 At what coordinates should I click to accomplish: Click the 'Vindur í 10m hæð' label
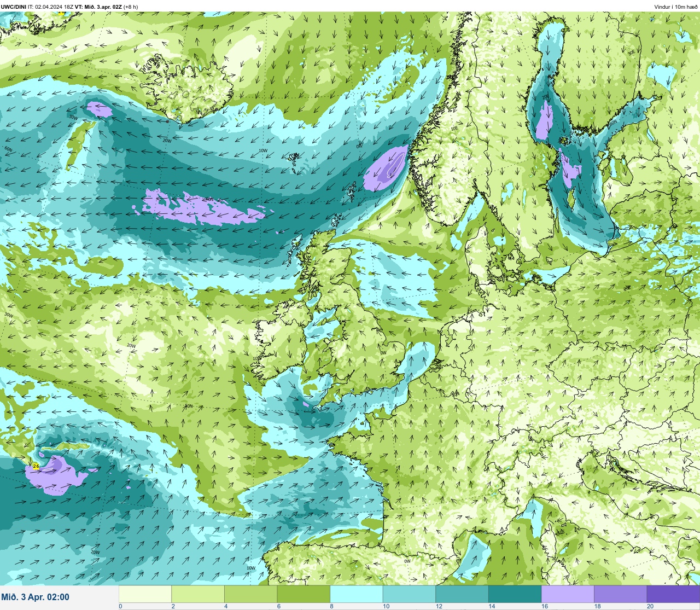pyautogui.click(x=675, y=7)
